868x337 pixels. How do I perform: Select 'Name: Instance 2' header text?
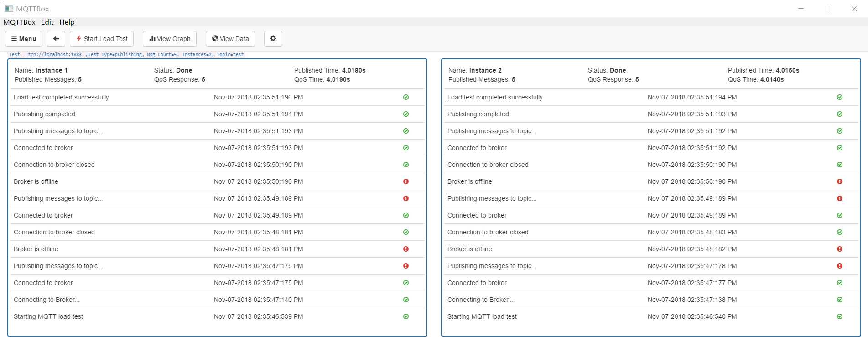click(475, 70)
